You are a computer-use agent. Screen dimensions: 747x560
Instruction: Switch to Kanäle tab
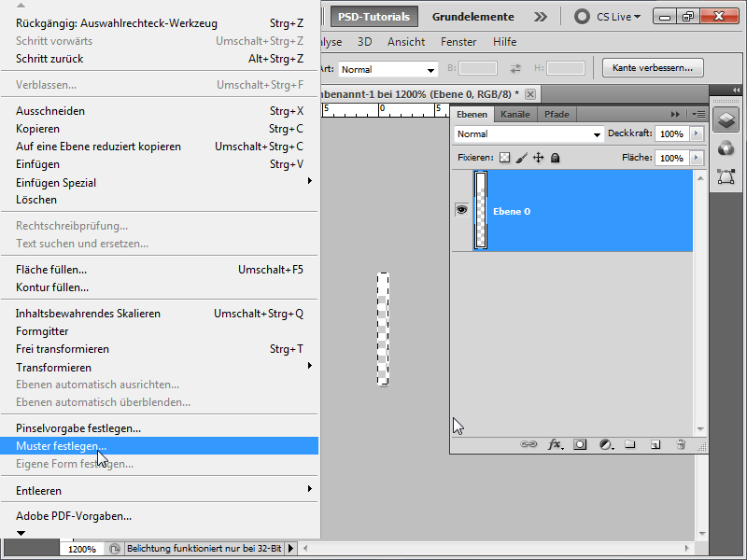click(515, 114)
